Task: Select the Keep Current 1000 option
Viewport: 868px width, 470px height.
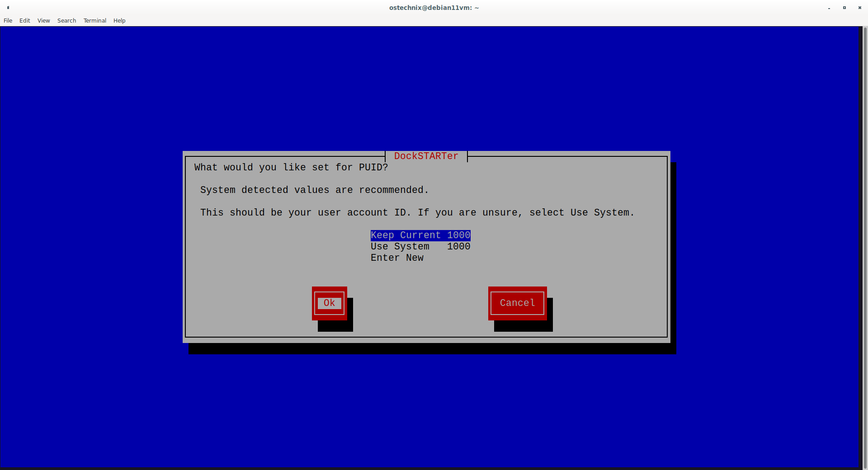Action: coord(420,235)
